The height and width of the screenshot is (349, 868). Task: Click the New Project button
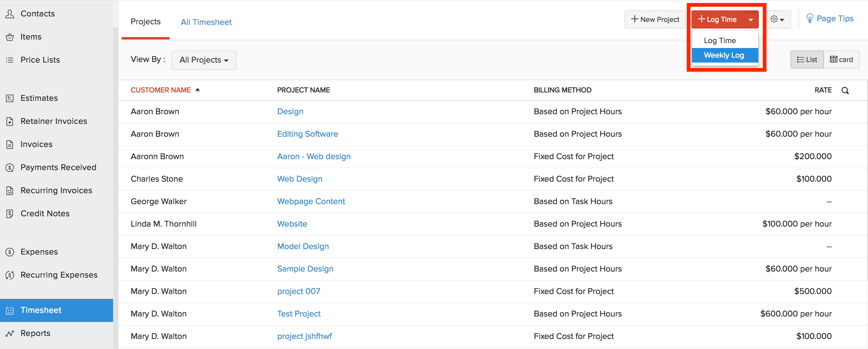pos(655,19)
